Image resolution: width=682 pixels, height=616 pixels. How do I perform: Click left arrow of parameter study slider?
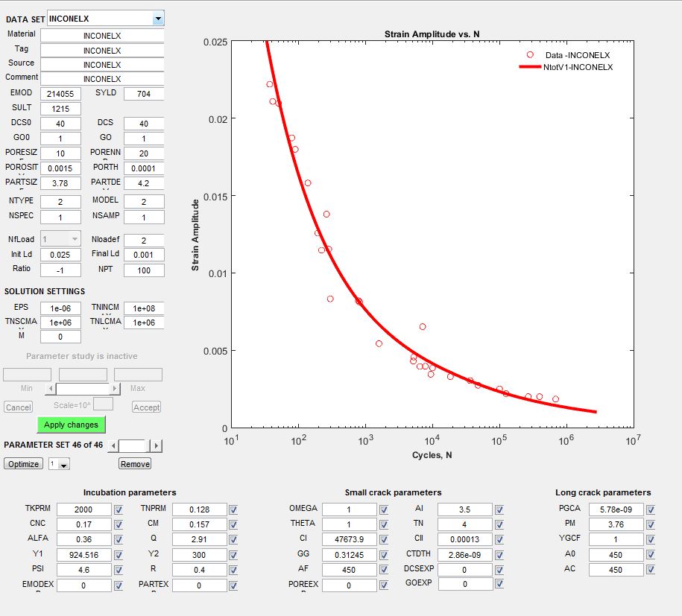[51, 389]
